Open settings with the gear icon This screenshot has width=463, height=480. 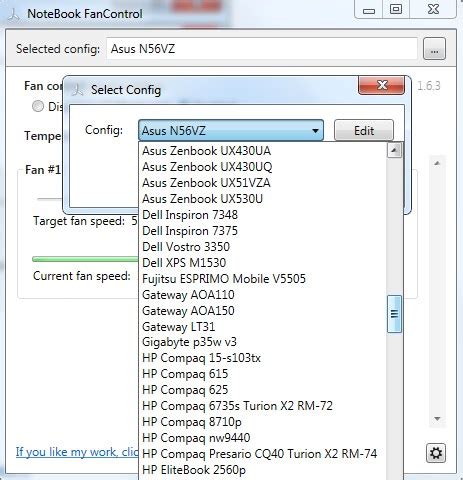click(x=436, y=453)
